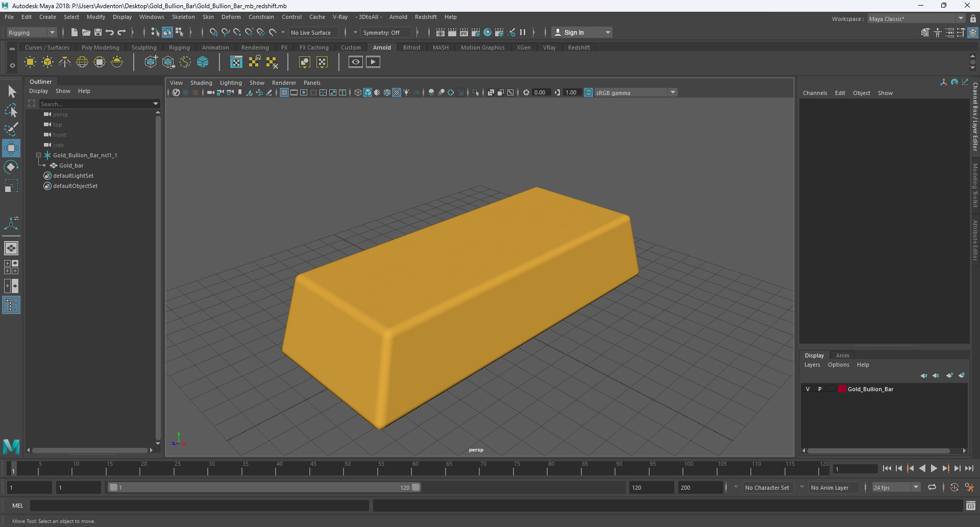The image size is (980, 527).
Task: Click the Arnold Skydome Light shelf icon
Action: (x=82, y=62)
